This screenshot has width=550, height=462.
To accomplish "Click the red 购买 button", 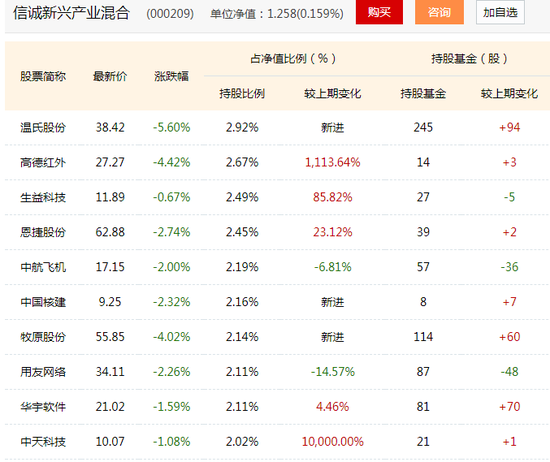I will tap(379, 12).
